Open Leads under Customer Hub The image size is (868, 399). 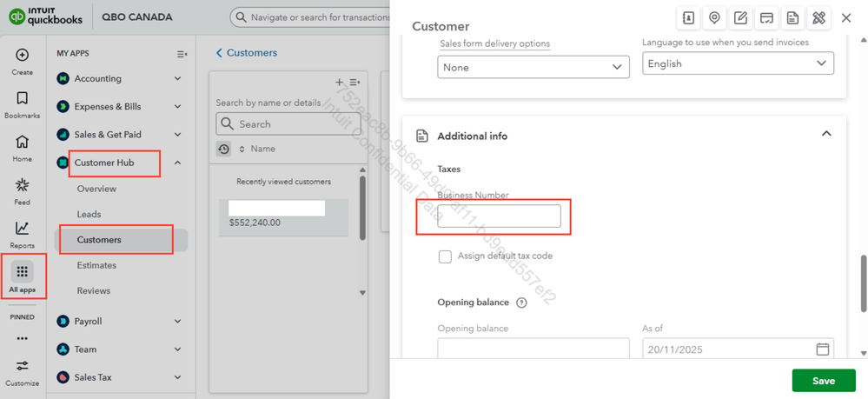click(x=89, y=214)
